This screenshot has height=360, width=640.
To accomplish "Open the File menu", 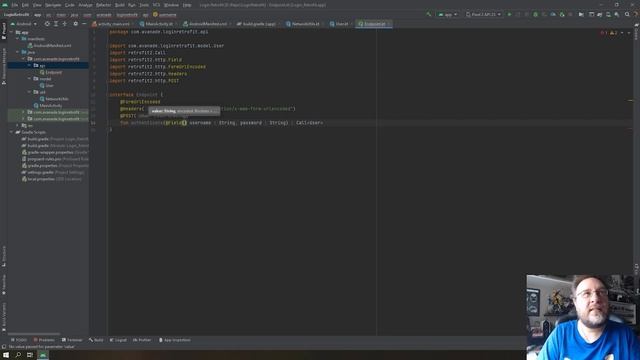I will [15, 5].
